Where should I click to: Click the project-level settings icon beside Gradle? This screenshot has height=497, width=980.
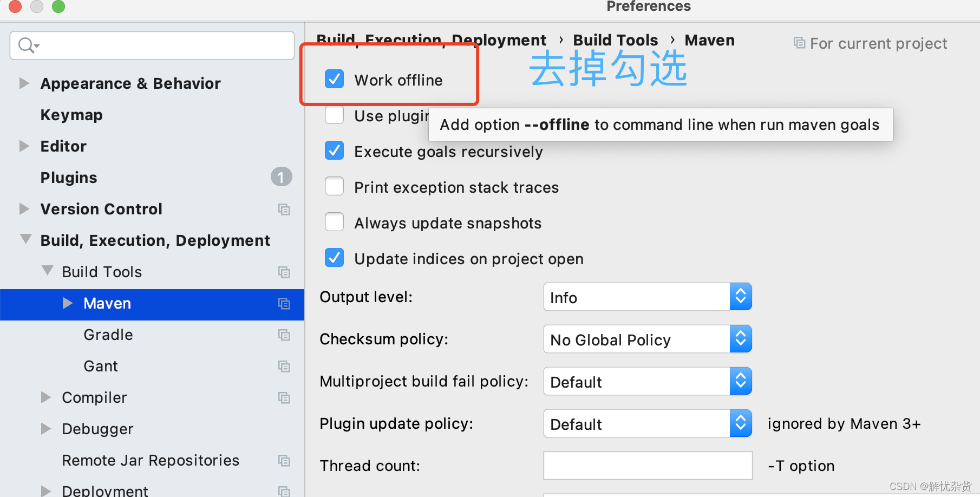pyautogui.click(x=284, y=335)
